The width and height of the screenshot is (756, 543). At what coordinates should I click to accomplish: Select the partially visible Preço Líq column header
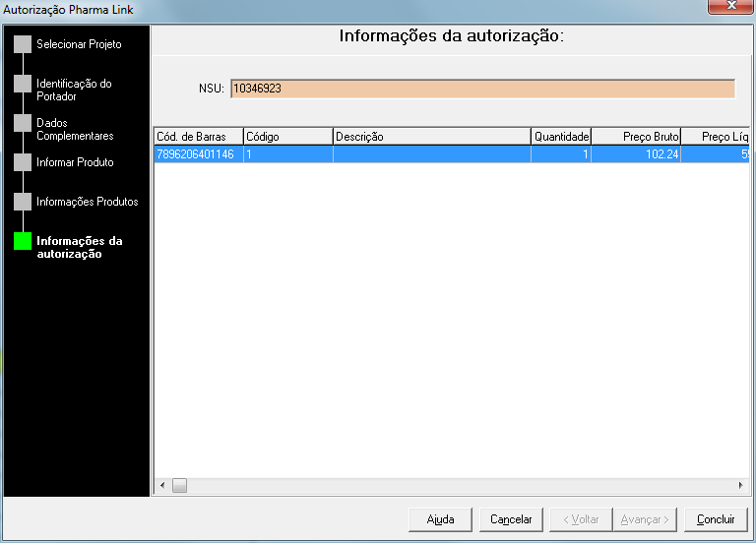point(715,137)
